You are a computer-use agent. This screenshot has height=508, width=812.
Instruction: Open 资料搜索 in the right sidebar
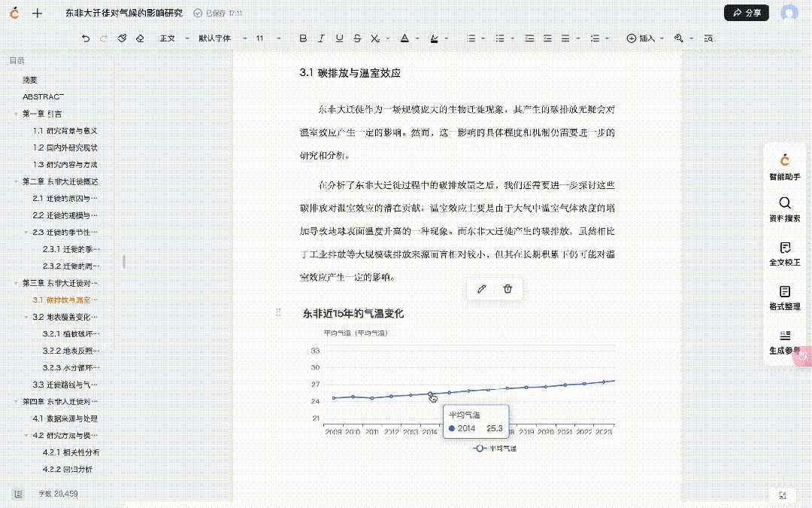tap(784, 209)
